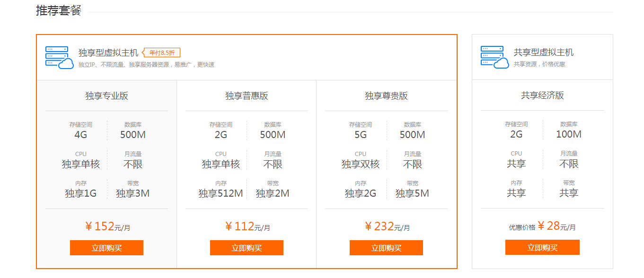Select the 独享型虚拟主机 title
The image size is (644, 278).
click(108, 52)
